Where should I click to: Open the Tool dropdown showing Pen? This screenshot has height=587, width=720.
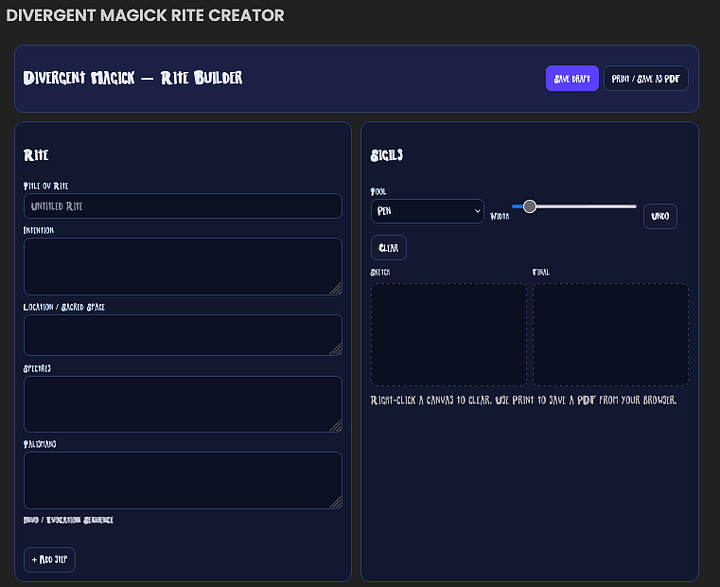coord(427,211)
